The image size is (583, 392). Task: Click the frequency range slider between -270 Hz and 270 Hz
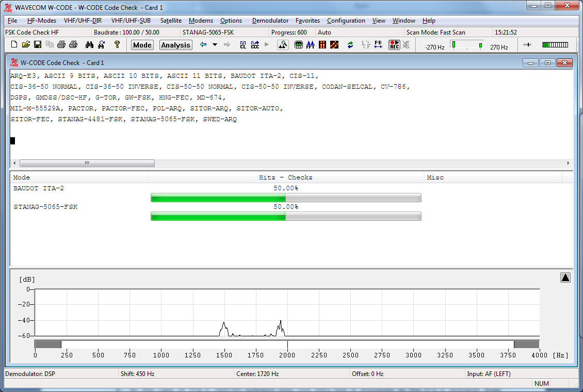[467, 45]
